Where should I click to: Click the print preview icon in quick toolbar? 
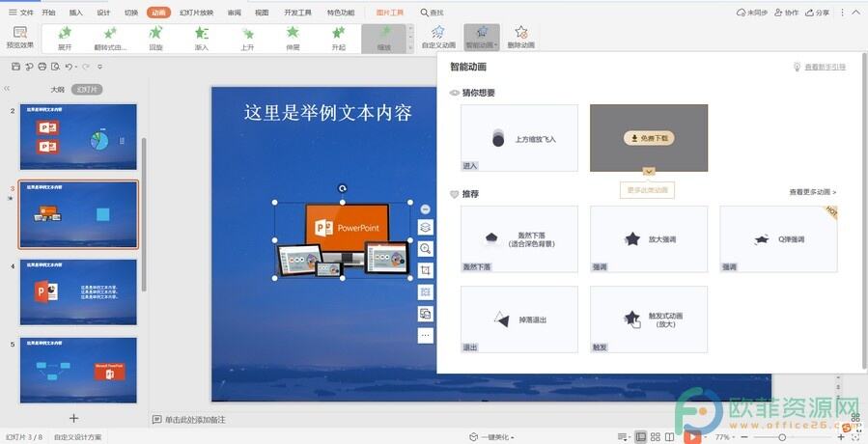55,67
